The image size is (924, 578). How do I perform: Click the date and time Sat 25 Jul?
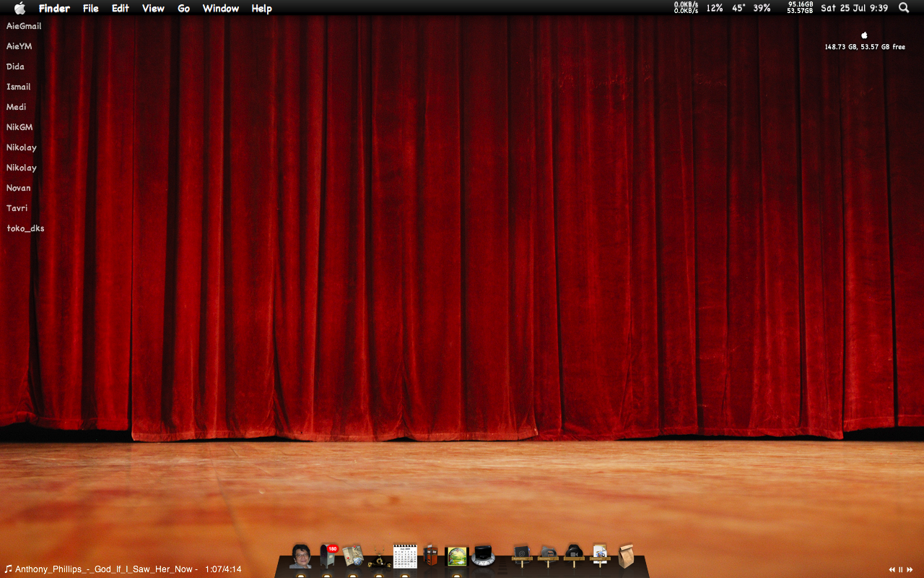855,8
